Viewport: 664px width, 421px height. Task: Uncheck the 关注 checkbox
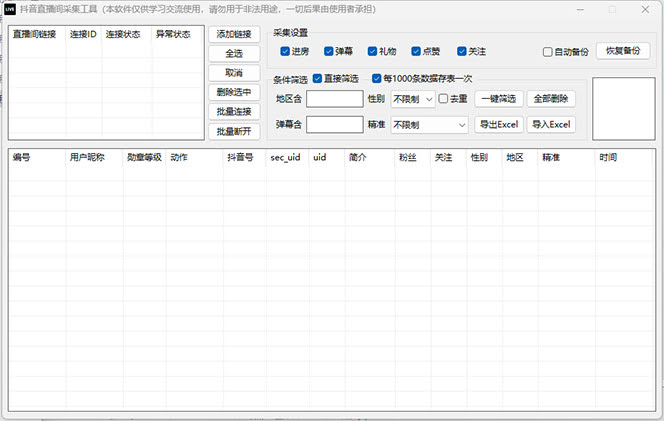(x=462, y=51)
